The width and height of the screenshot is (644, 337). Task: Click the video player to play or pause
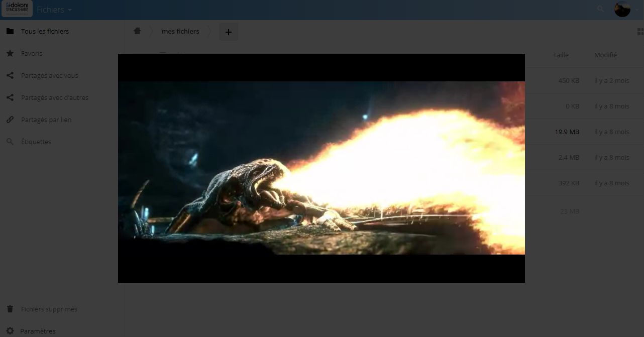[x=321, y=168]
